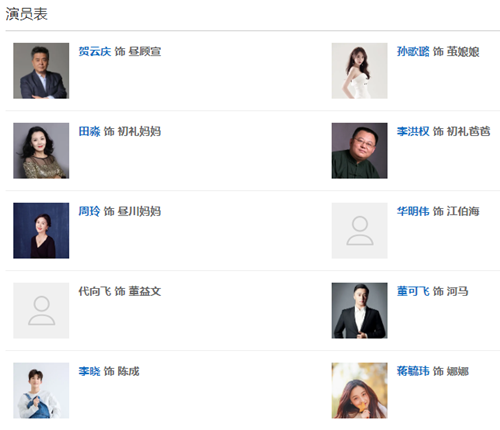Open actor link 董可飞
The height and width of the screenshot is (430, 500).
pyautogui.click(x=413, y=291)
